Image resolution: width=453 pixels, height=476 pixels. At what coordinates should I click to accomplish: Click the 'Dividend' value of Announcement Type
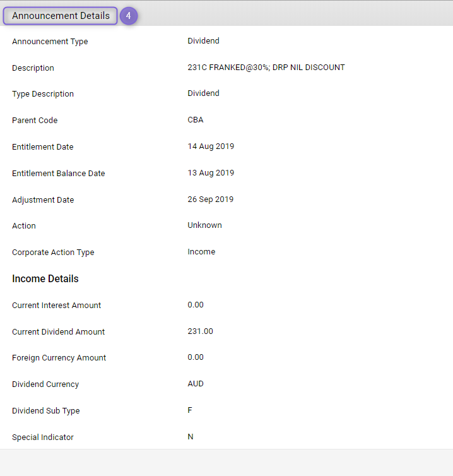point(203,41)
